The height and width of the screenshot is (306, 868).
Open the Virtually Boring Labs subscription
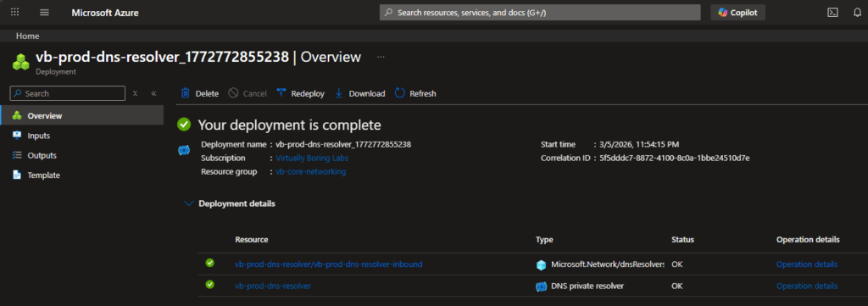point(312,159)
